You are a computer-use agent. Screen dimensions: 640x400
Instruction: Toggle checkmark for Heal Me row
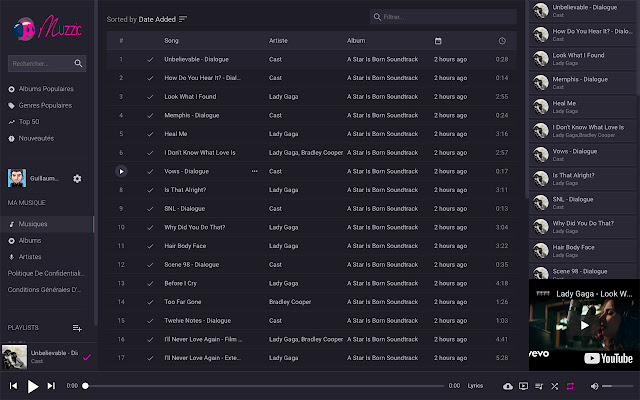(150, 134)
